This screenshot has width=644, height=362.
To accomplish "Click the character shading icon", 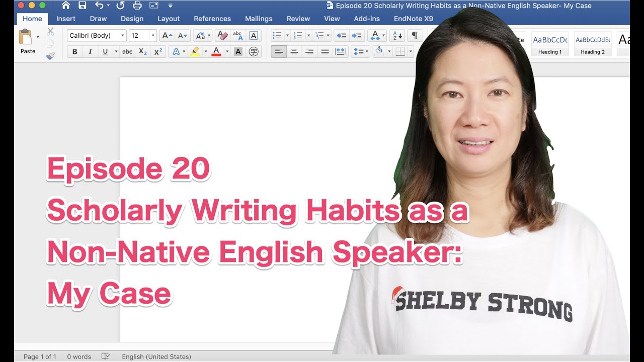I will coord(238,51).
